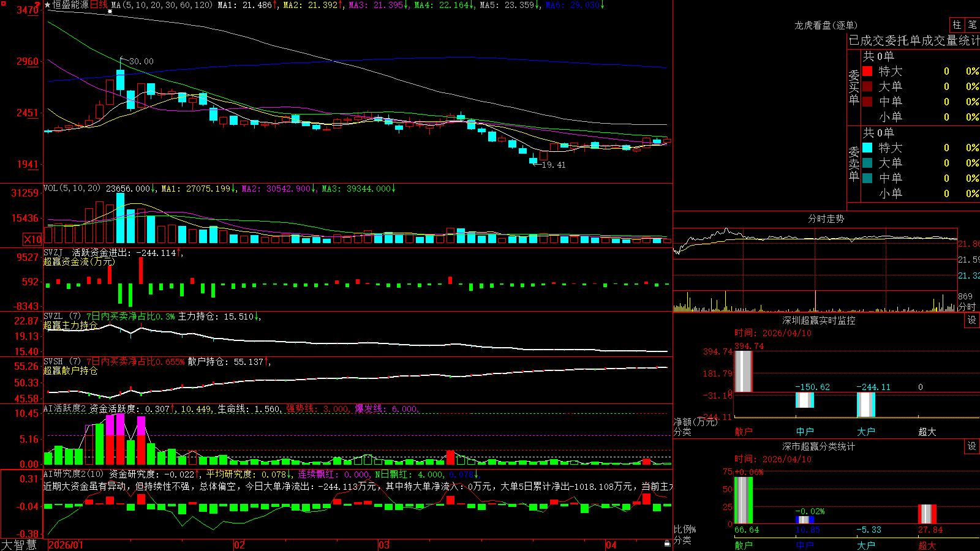The height and width of the screenshot is (551, 980).
Task: Click the 深市超赢分类统计 panel title
Action: [x=819, y=446]
